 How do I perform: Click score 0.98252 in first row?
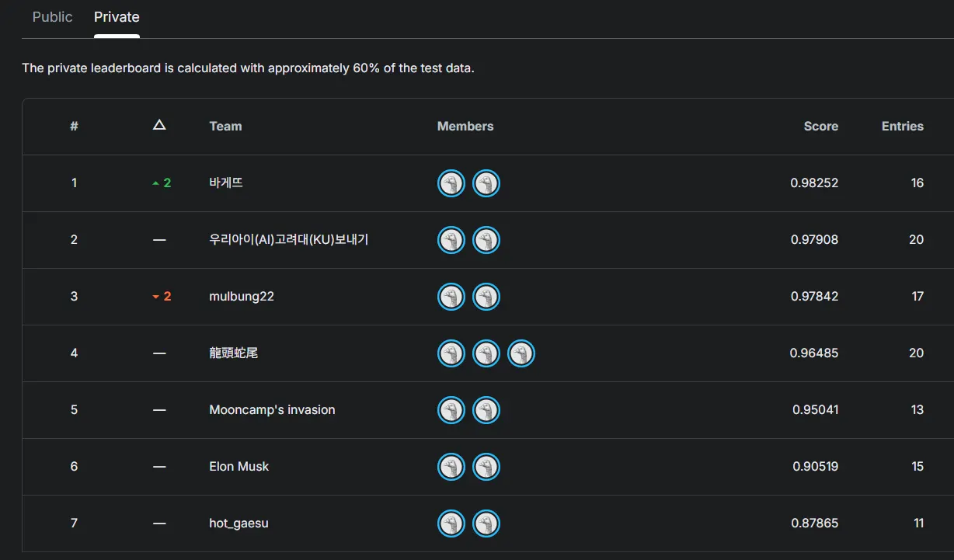814,183
